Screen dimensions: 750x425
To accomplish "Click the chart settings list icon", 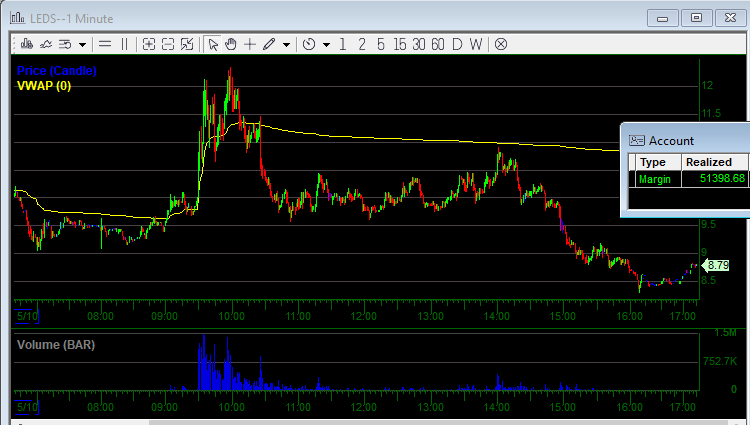I will (x=65, y=44).
